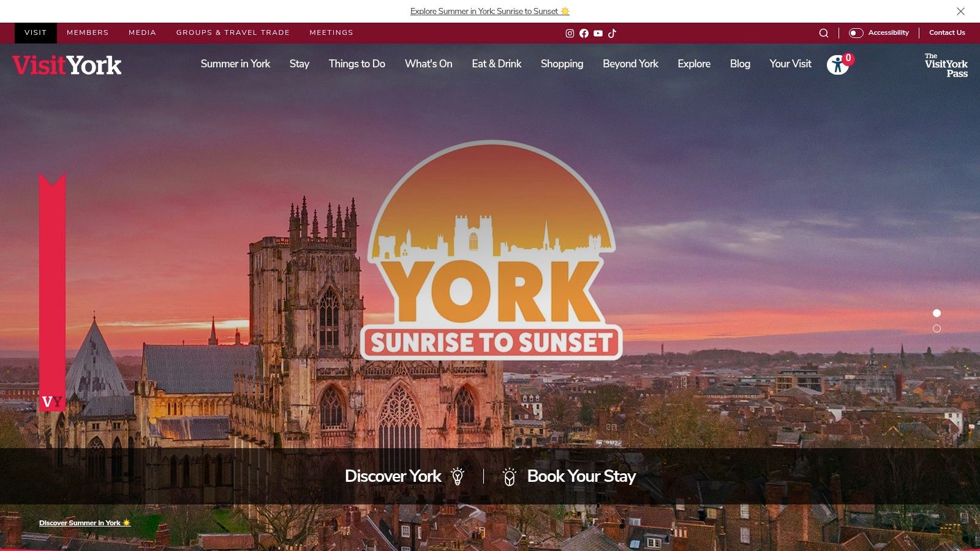Click the lightbulb icon beside Book Your Stay
980x551 pixels.
tap(510, 476)
